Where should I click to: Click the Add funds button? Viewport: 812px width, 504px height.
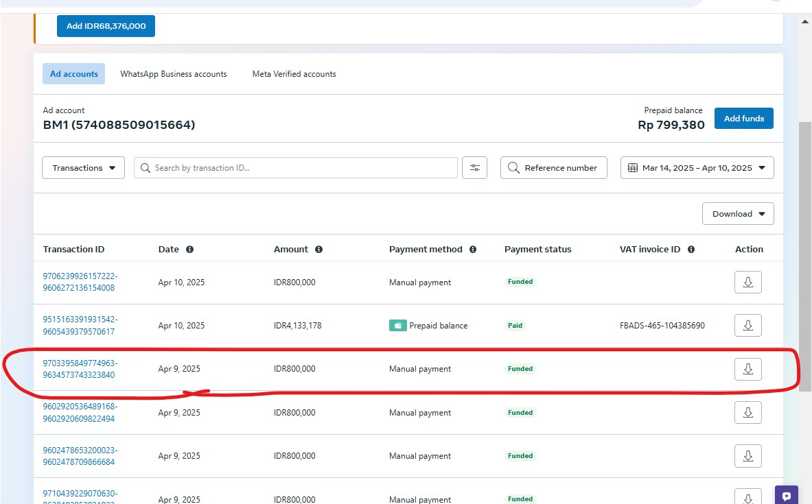point(743,119)
